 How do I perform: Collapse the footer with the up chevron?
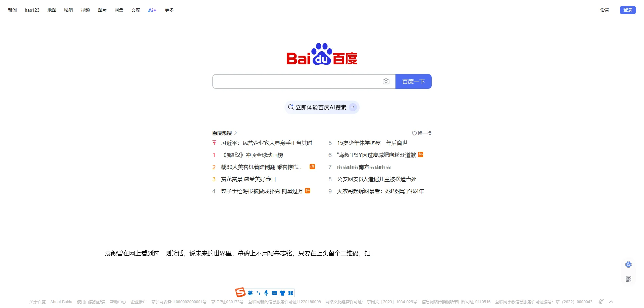point(611,301)
